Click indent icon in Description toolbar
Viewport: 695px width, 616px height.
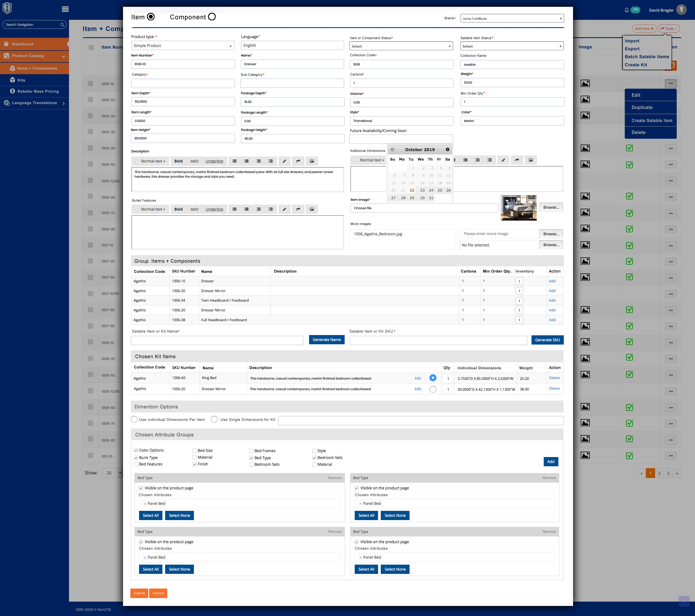271,161
